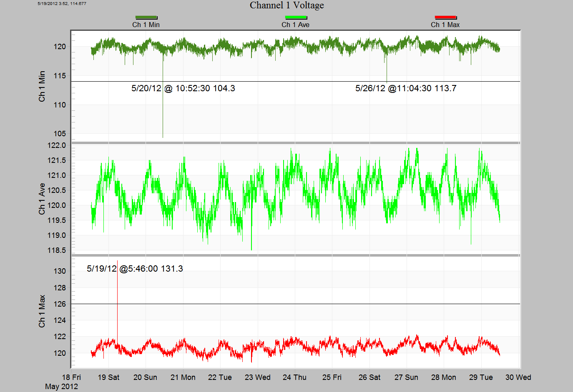
Task: Click the 23 Wed date on time axis
Action: (x=257, y=377)
